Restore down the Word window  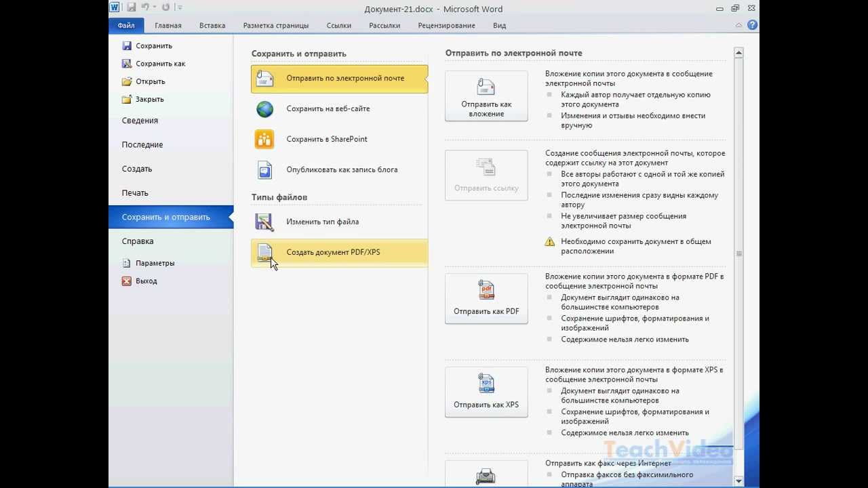(x=736, y=8)
